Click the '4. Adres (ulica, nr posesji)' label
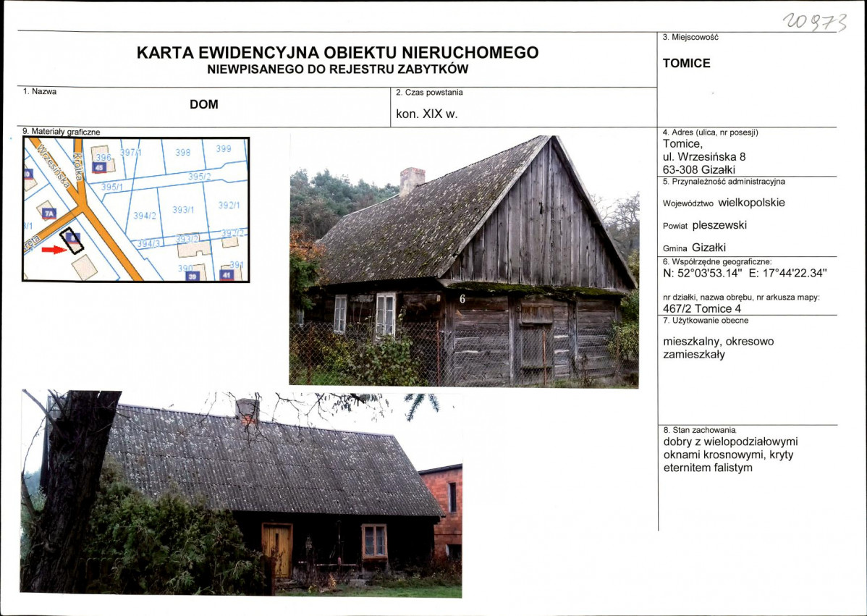 tap(710, 132)
